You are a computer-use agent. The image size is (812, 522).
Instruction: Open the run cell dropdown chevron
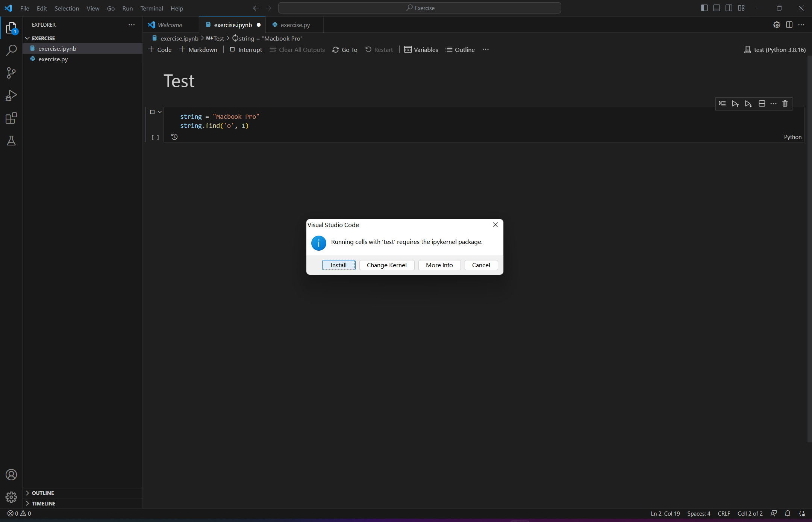coord(160,112)
